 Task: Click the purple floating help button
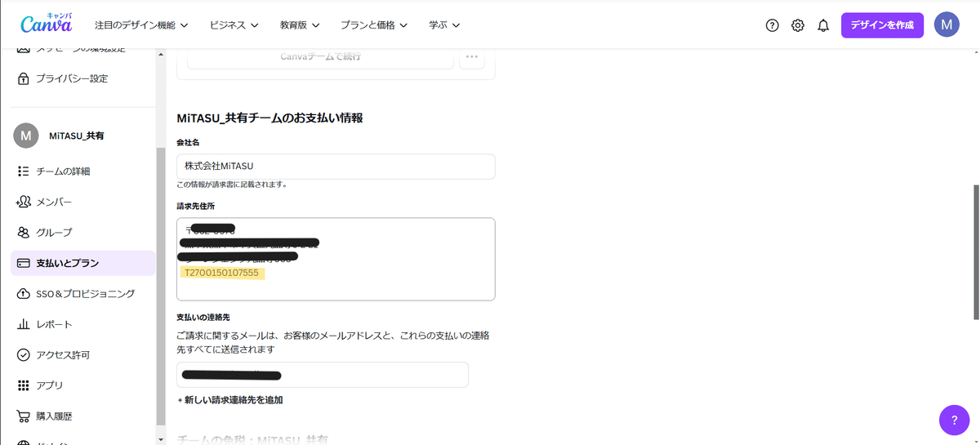(x=954, y=420)
